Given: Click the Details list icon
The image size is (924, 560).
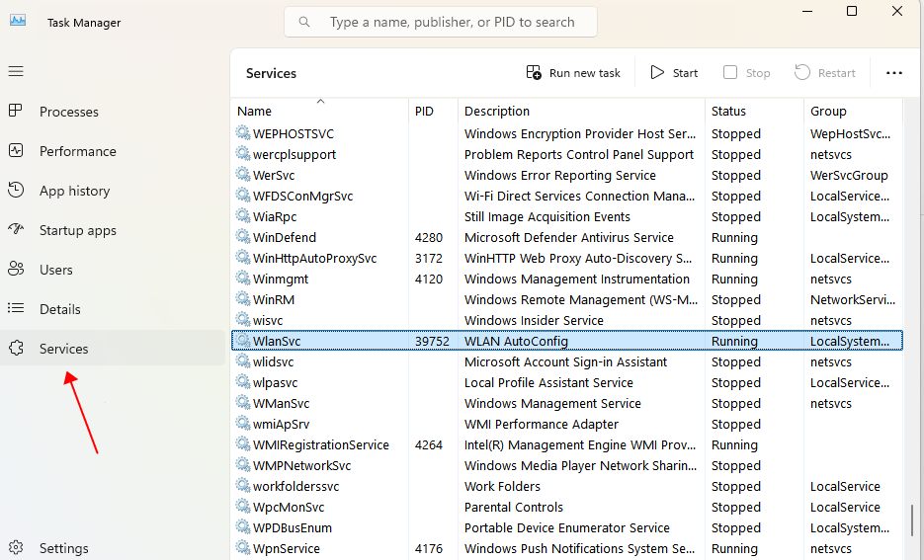Looking at the screenshot, I should click(x=16, y=308).
